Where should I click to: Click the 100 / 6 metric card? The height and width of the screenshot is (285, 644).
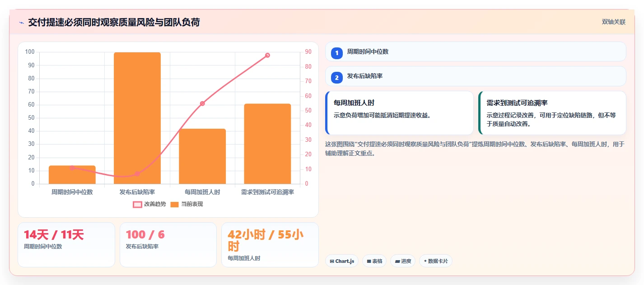(x=168, y=244)
